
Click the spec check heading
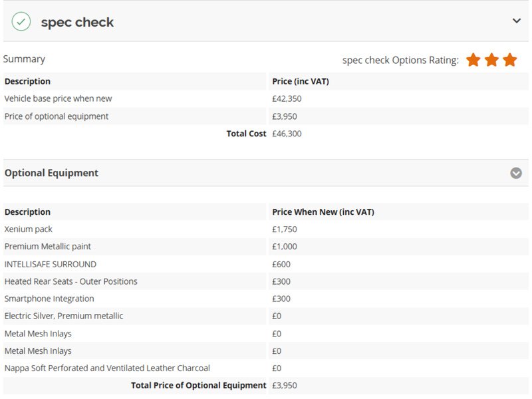77,23
